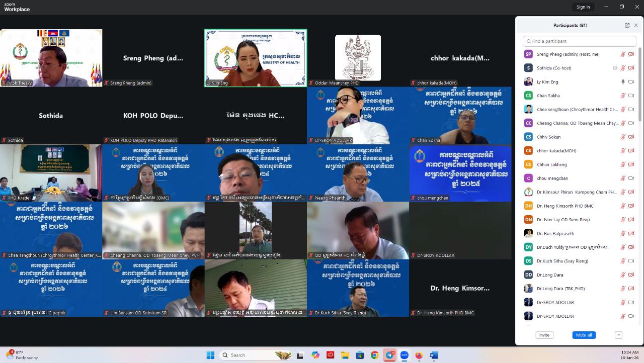
Task: Toggle Dr. Ros Ratpraseth's muted microphone
Action: point(623,233)
